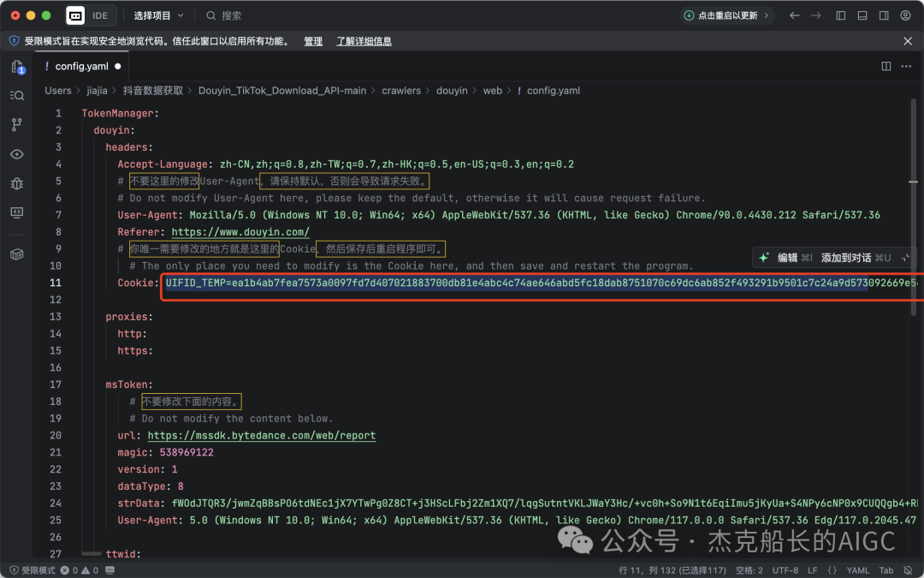Click jiajia in the breadcrumb
The width and height of the screenshot is (924, 578).
click(x=97, y=90)
